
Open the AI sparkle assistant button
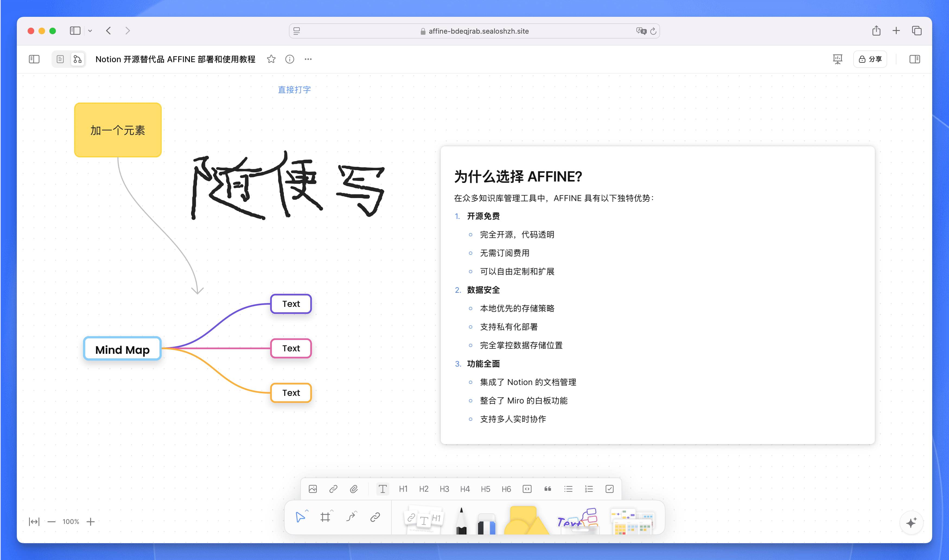click(x=911, y=523)
